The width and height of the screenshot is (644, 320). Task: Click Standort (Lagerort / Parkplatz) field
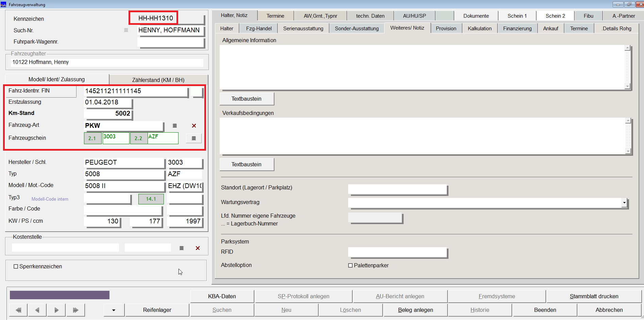tap(397, 189)
